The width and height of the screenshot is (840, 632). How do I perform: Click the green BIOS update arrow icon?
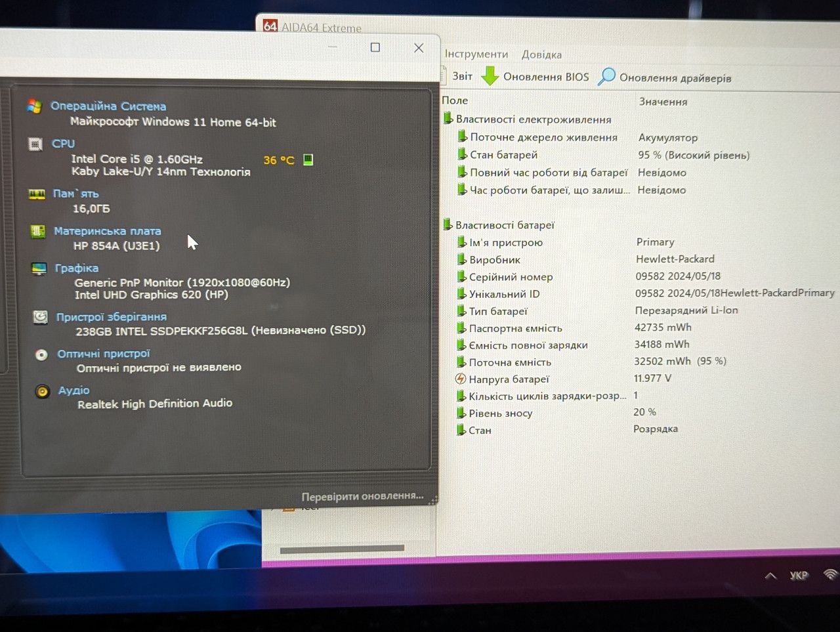point(490,76)
